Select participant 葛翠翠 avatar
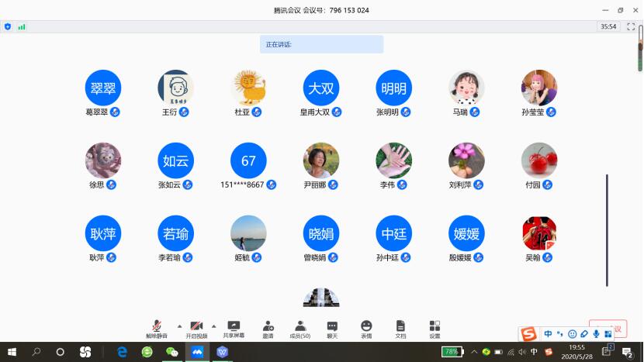Image resolution: width=644 pixels, height=362 pixels. (x=103, y=88)
